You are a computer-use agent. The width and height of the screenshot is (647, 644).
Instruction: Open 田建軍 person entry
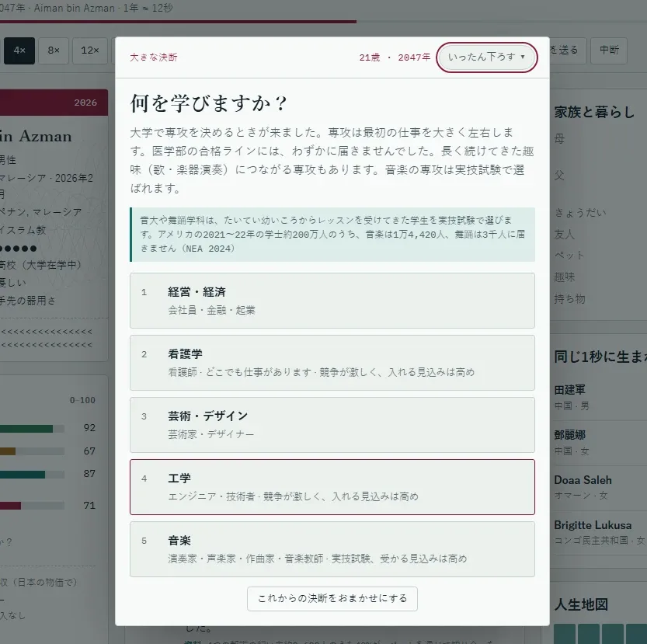(599, 397)
